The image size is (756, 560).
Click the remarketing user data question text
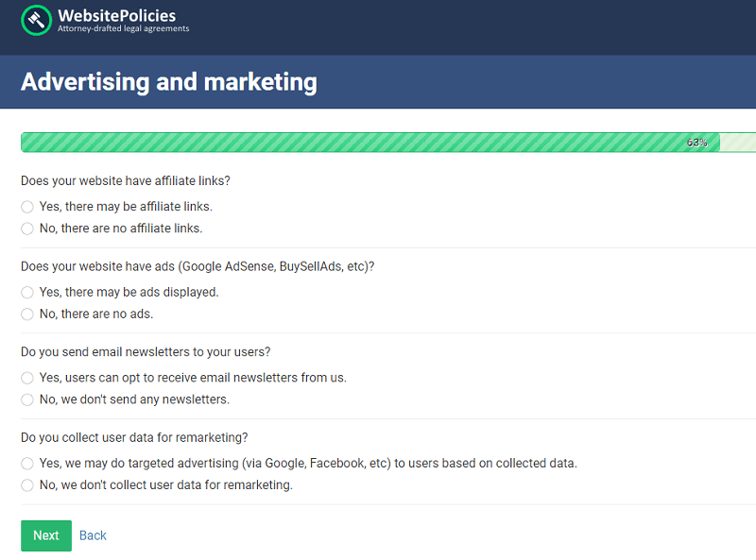132,438
